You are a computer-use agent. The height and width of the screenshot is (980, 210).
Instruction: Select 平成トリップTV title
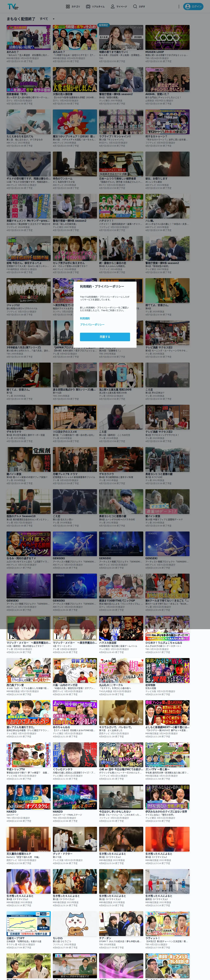click(16, 770)
